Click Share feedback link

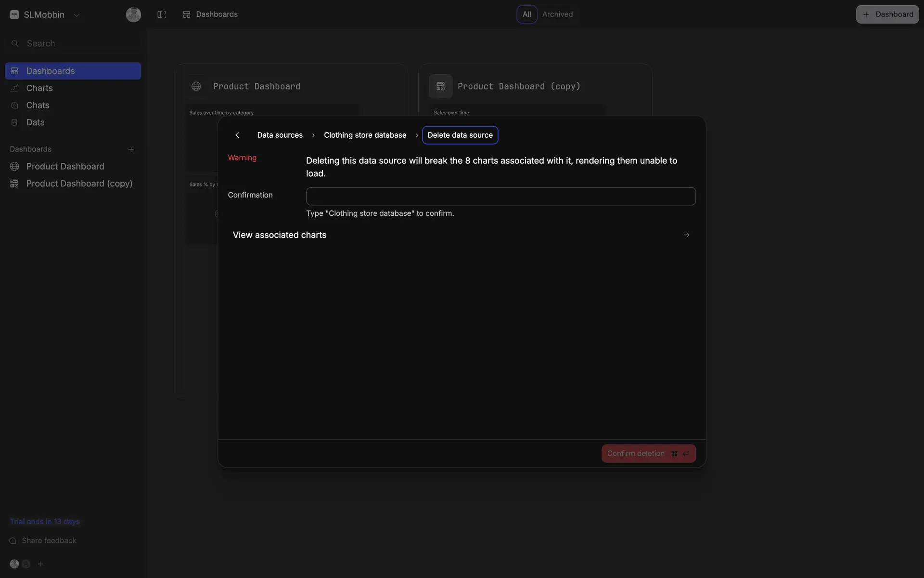pos(49,541)
